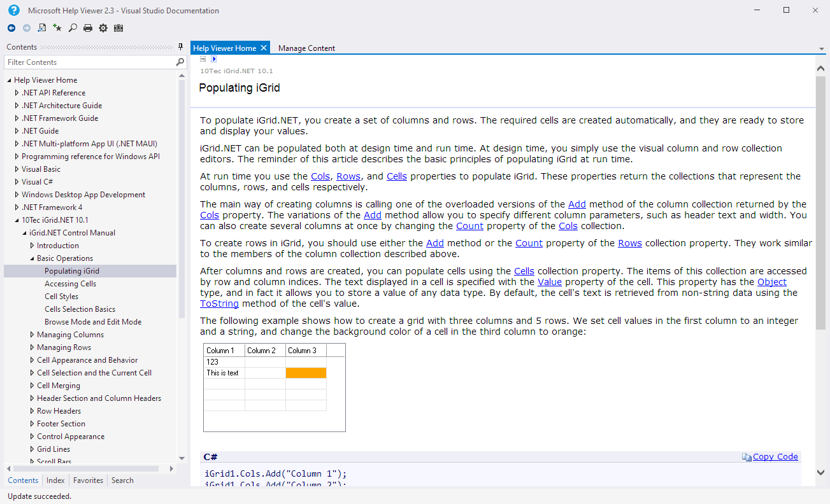
Task: Click the article scroll-down arrow
Action: pos(820,472)
